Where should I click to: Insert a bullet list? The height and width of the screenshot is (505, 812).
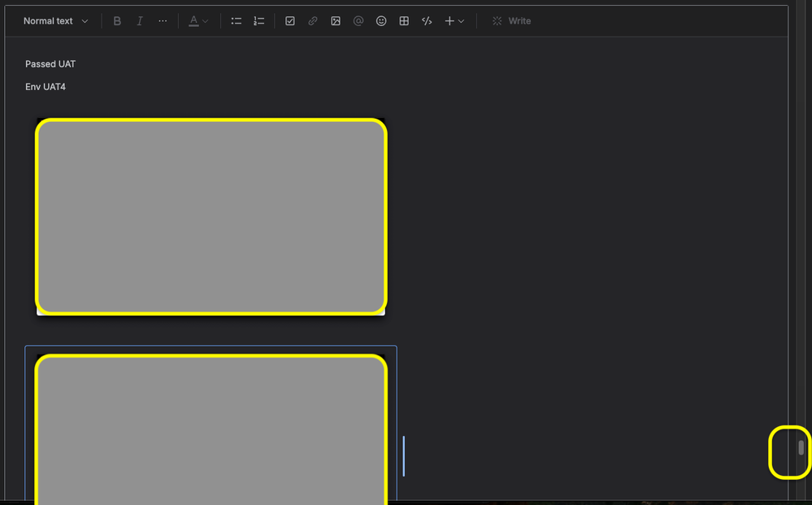[x=237, y=21]
